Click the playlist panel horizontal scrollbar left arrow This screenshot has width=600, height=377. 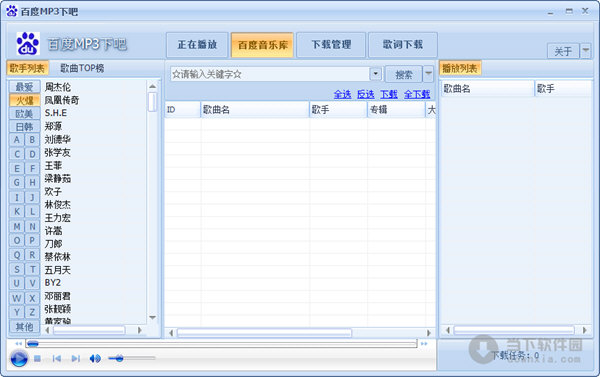pos(447,330)
